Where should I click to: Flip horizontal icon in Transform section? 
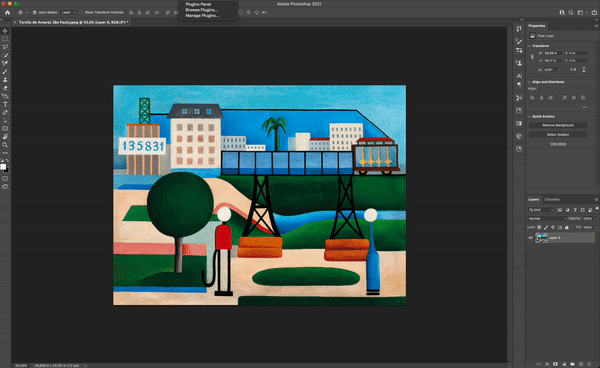573,70
